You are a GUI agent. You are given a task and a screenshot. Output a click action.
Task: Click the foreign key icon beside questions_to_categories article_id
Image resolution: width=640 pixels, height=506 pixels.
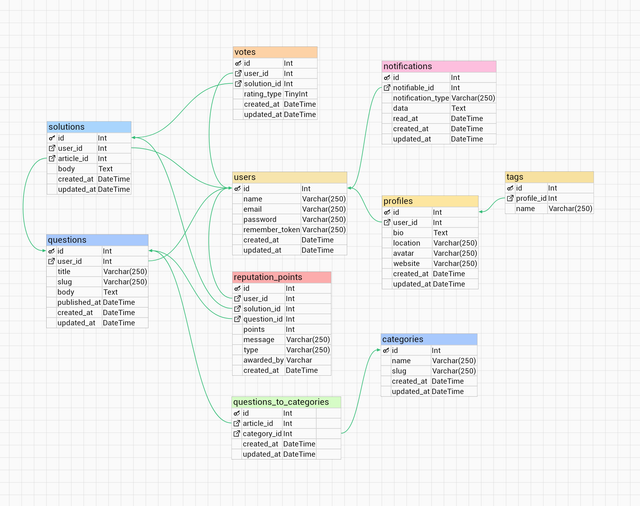coord(237,424)
